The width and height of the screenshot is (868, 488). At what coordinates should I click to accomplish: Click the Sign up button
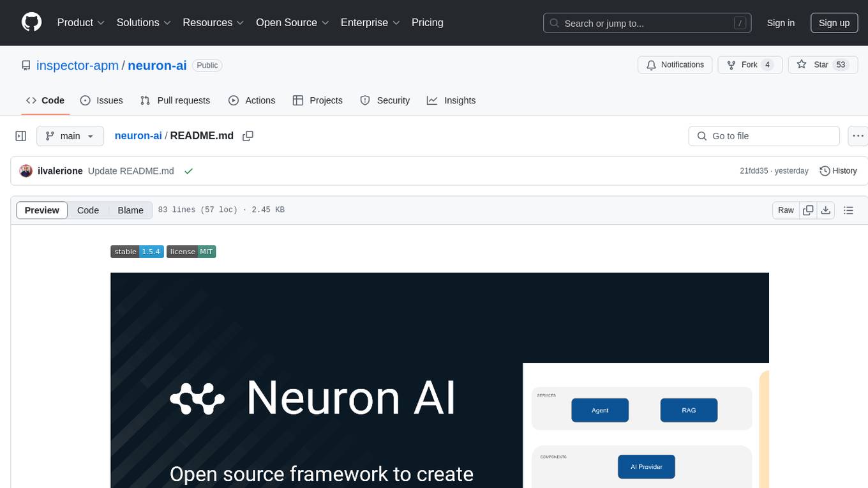(834, 23)
